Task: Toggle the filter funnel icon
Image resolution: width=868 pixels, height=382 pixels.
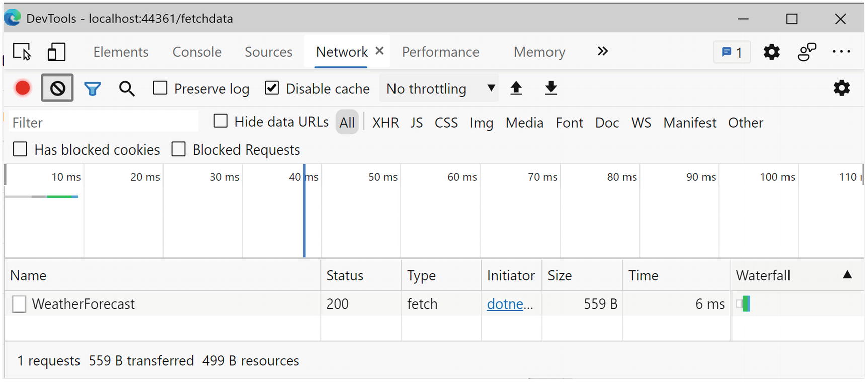Action: coord(92,89)
